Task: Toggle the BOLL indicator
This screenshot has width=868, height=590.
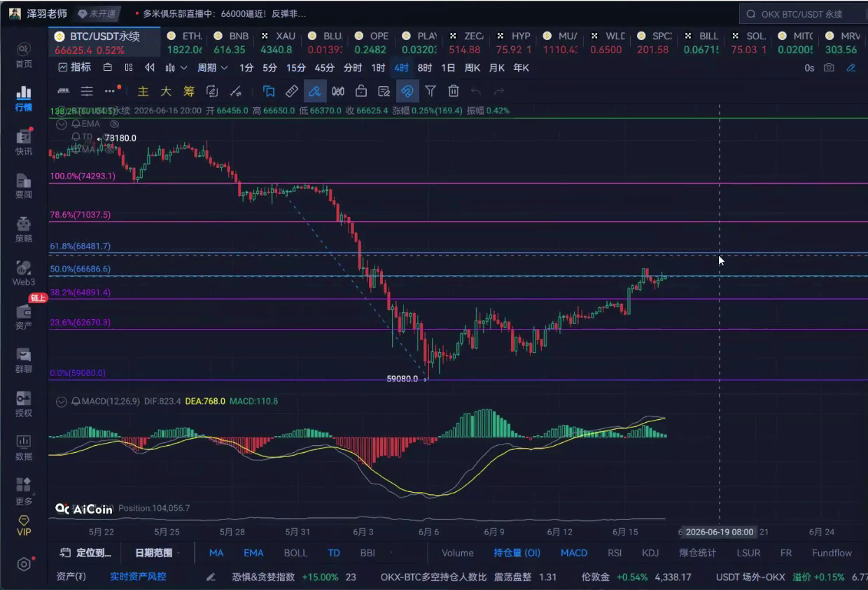Action: click(295, 553)
